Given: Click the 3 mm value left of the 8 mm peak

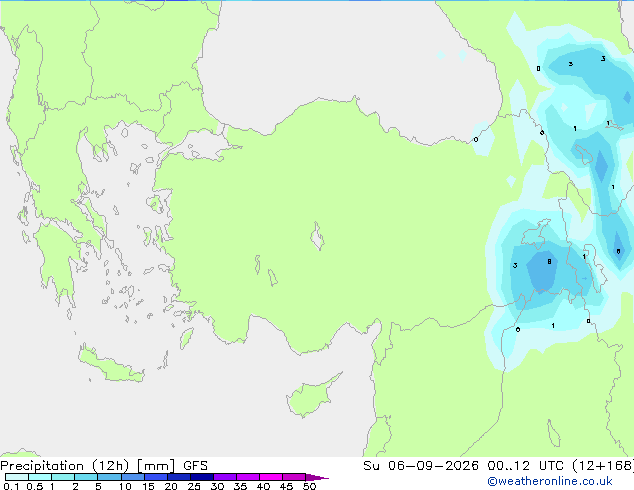Looking at the screenshot, I should tap(515, 265).
